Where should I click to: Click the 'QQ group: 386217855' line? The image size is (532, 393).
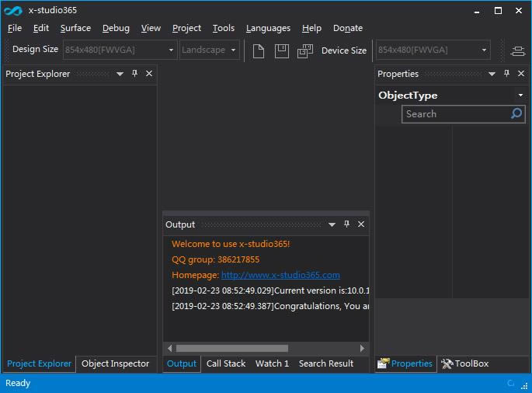click(215, 259)
